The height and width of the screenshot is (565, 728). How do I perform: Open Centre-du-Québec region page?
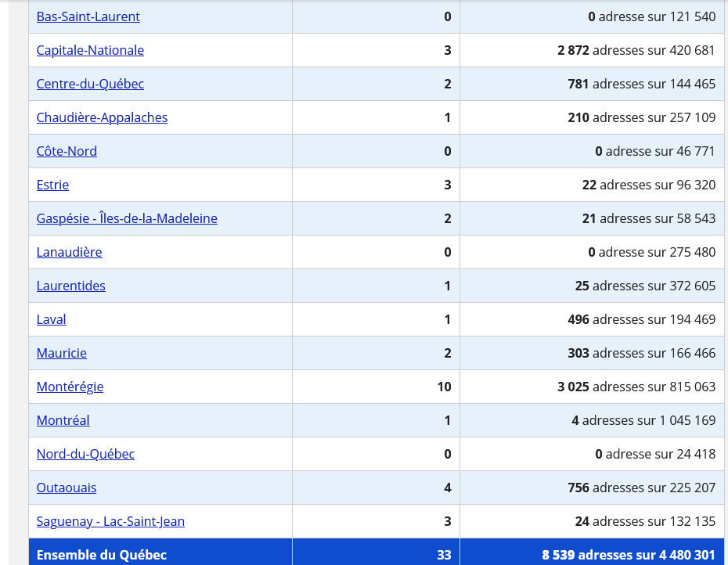point(90,84)
